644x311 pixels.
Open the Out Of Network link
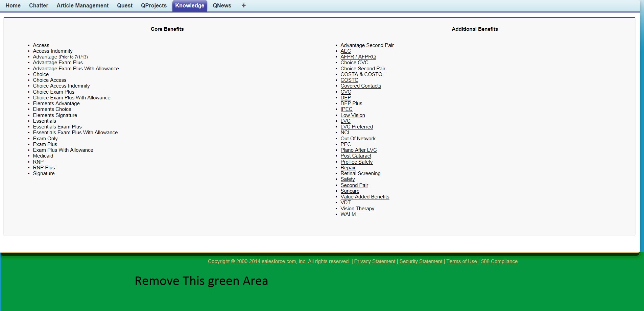coord(358,138)
